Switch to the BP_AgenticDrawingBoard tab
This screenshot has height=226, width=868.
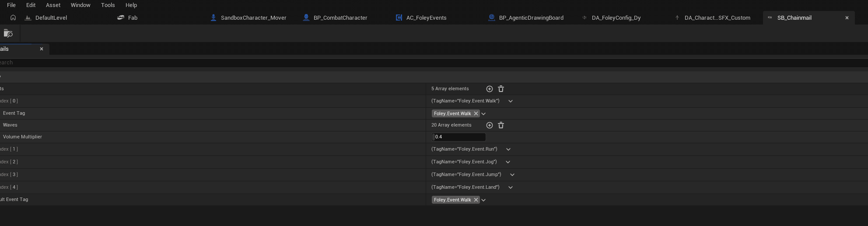tap(531, 18)
